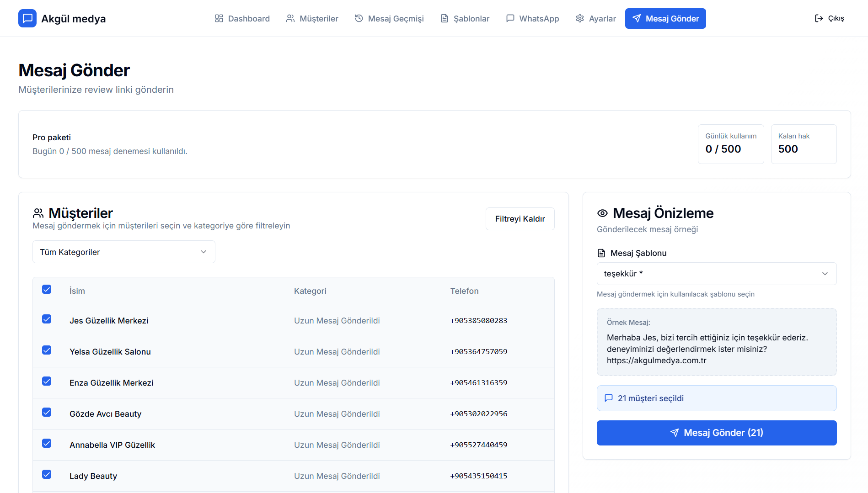Screen dimensions: 868x493
Task: Click the Kalan hak 500 card
Action: pos(804,144)
